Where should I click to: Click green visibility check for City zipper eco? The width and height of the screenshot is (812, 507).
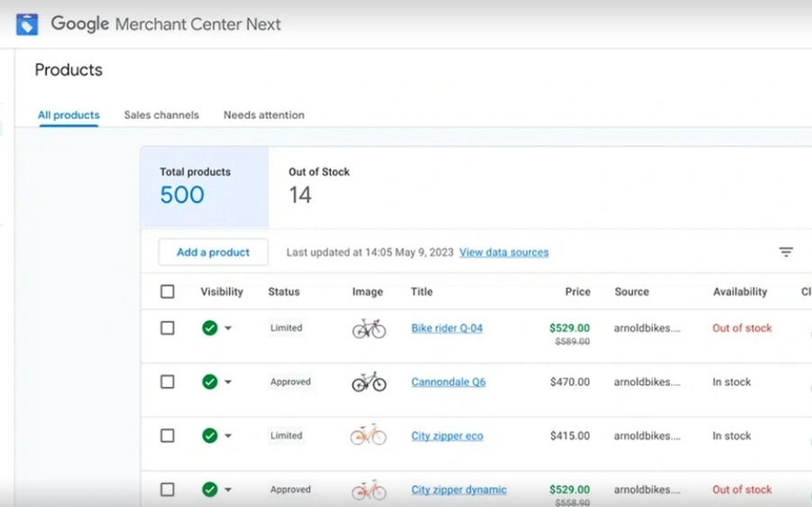(209, 436)
